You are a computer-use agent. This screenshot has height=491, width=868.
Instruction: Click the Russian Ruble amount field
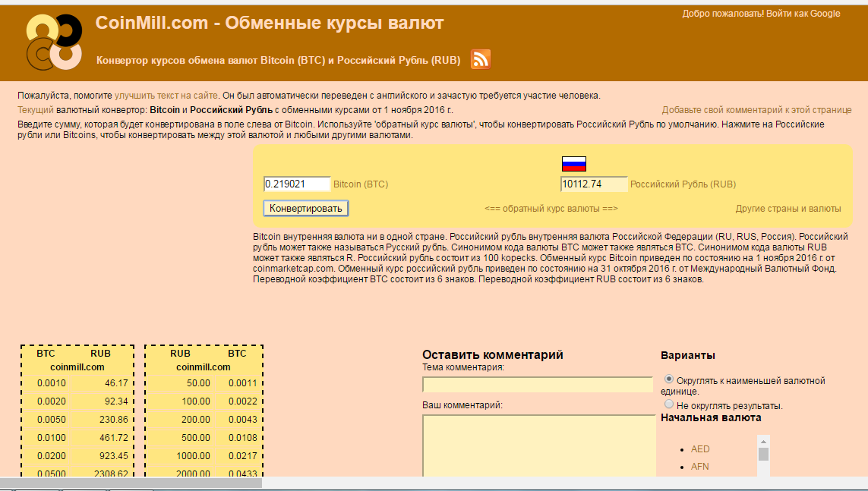593,184
